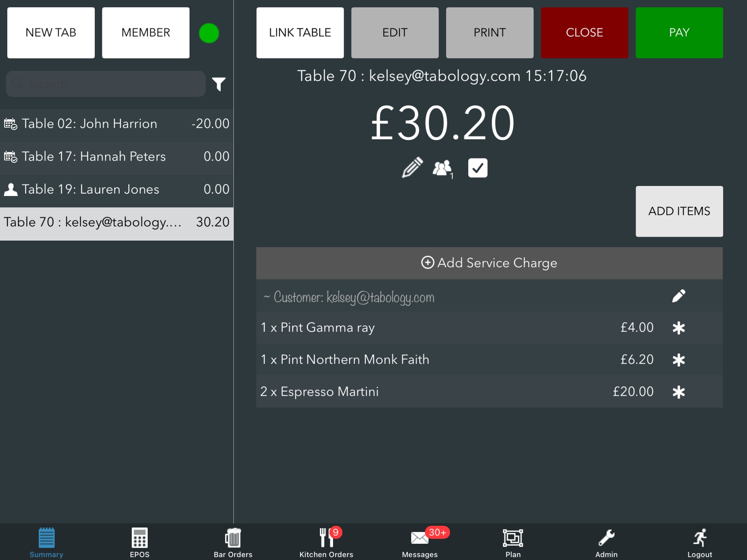Open the floor Plan view

(513, 542)
